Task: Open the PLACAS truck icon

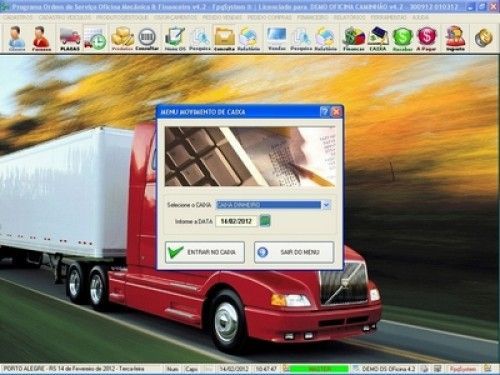Action: click(70, 38)
